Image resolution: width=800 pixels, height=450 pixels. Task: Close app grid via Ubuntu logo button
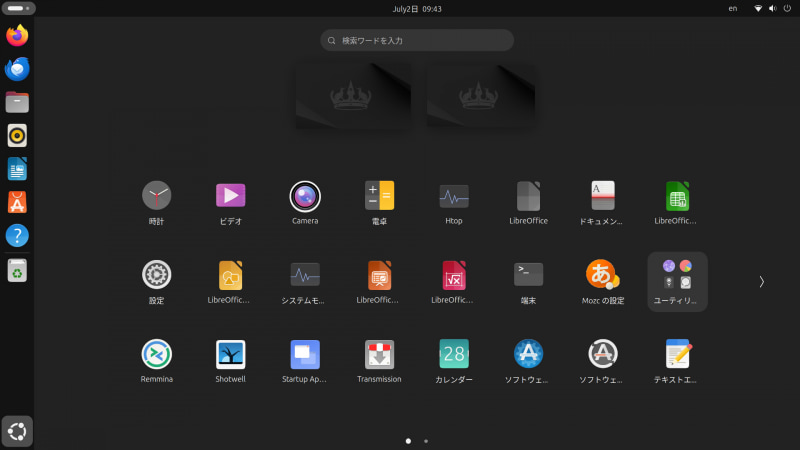pos(17,432)
